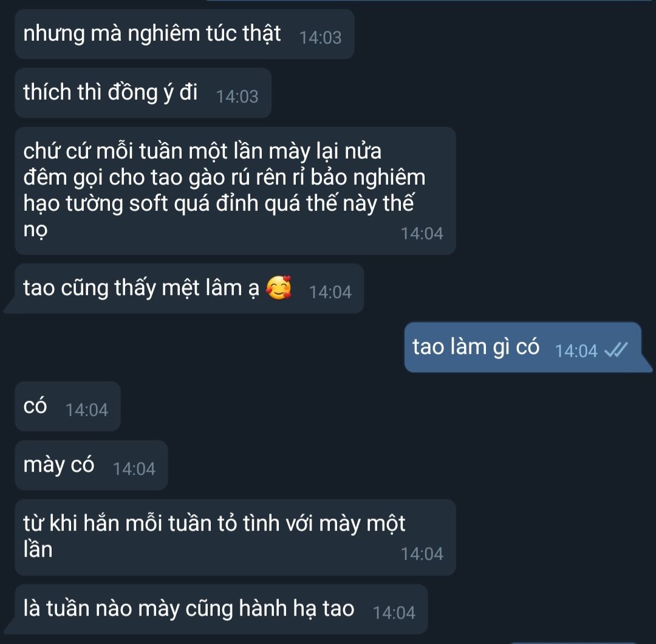
Task: Click the 14:04 timestamp on the 'tỏ tình' message
Action: [422, 554]
